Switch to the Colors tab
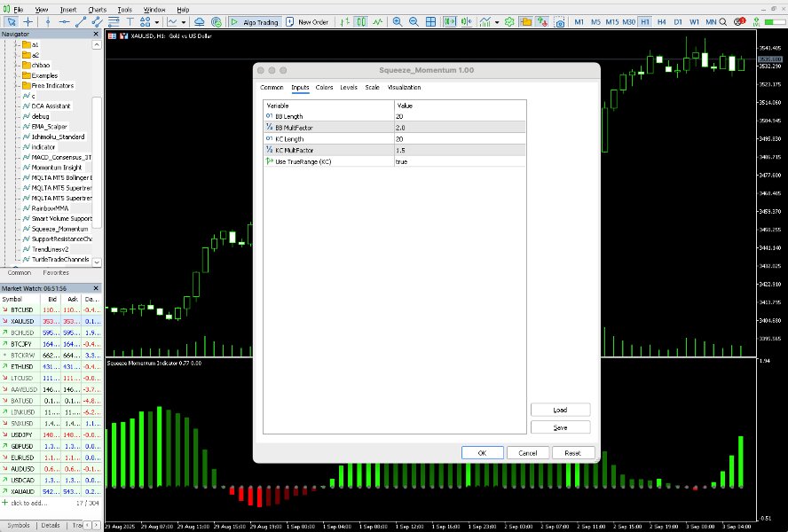Screen dimensions: 788x532 [324, 87]
